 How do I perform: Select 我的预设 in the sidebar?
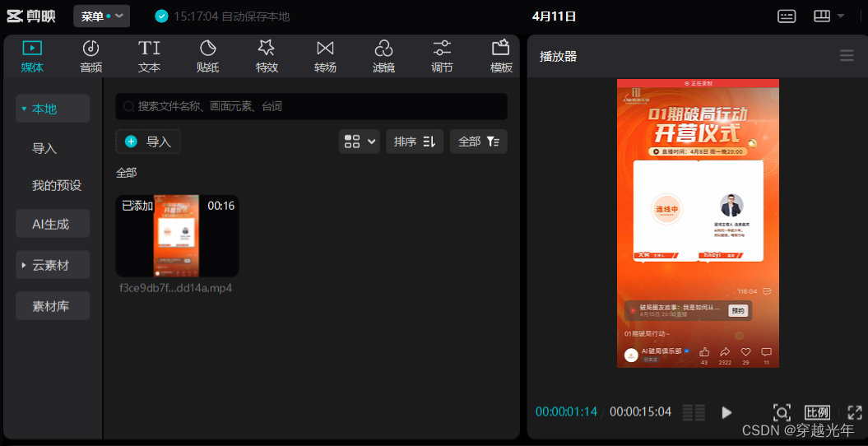point(57,185)
